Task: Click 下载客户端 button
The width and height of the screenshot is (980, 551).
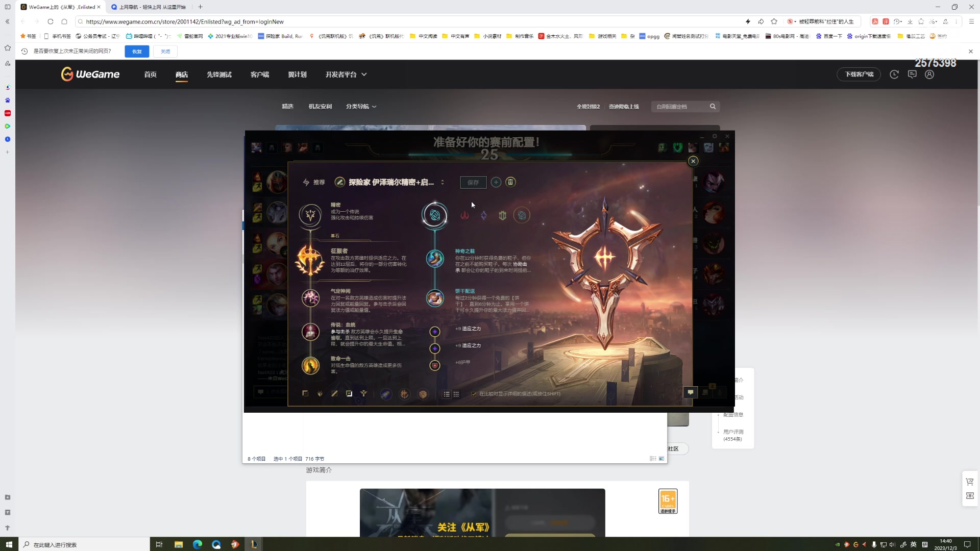Action: (859, 74)
